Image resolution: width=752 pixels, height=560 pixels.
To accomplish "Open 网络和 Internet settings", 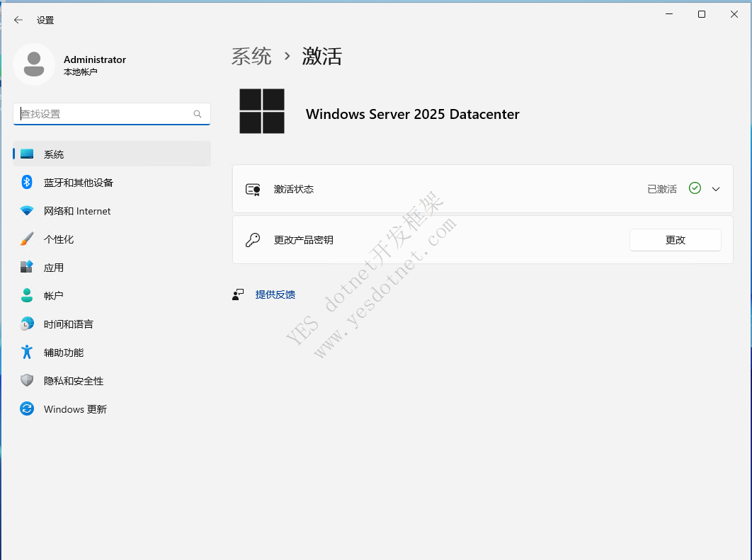I will (112, 210).
